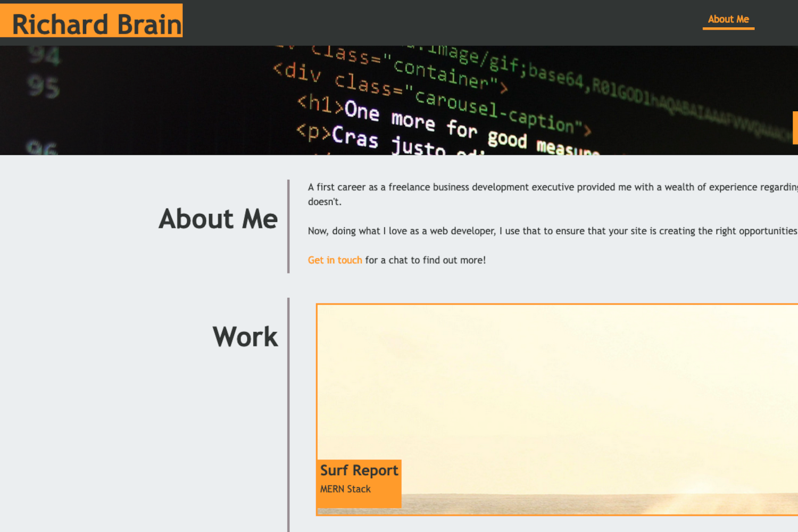Click the dark navigation bar
The image size is (798, 532).
pos(426,21)
